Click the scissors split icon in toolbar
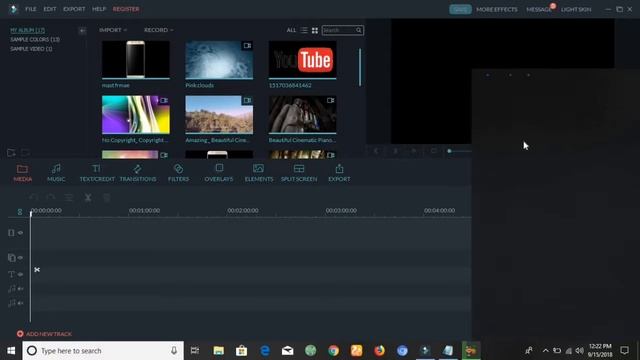 point(88,198)
